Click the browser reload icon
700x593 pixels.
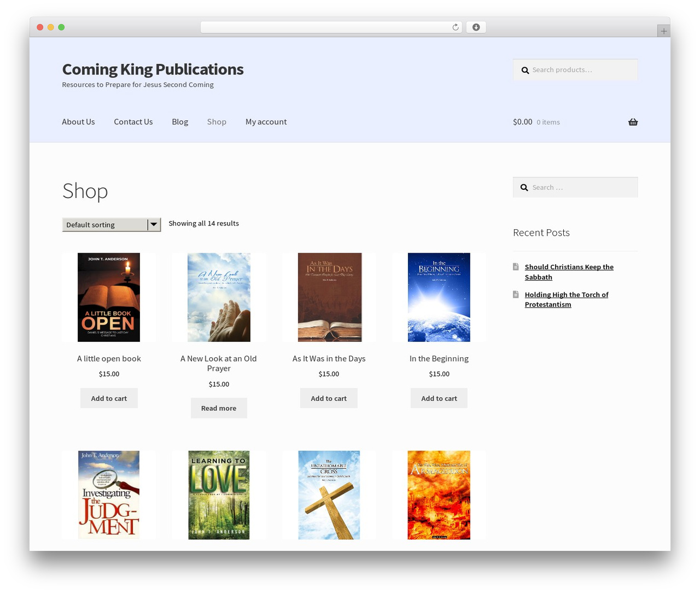point(455,27)
